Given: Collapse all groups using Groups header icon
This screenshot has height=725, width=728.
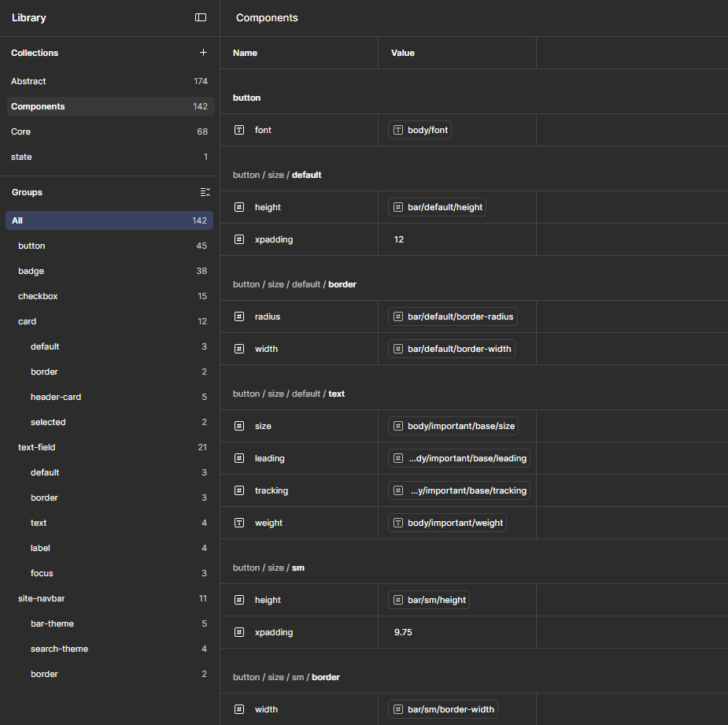Looking at the screenshot, I should click(205, 192).
